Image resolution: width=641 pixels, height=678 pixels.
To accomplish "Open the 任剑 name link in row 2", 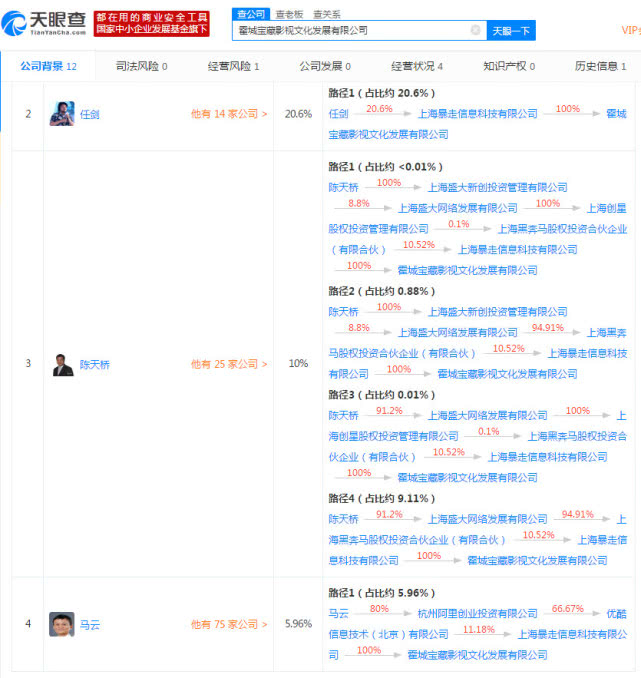I will pyautogui.click(x=90, y=114).
